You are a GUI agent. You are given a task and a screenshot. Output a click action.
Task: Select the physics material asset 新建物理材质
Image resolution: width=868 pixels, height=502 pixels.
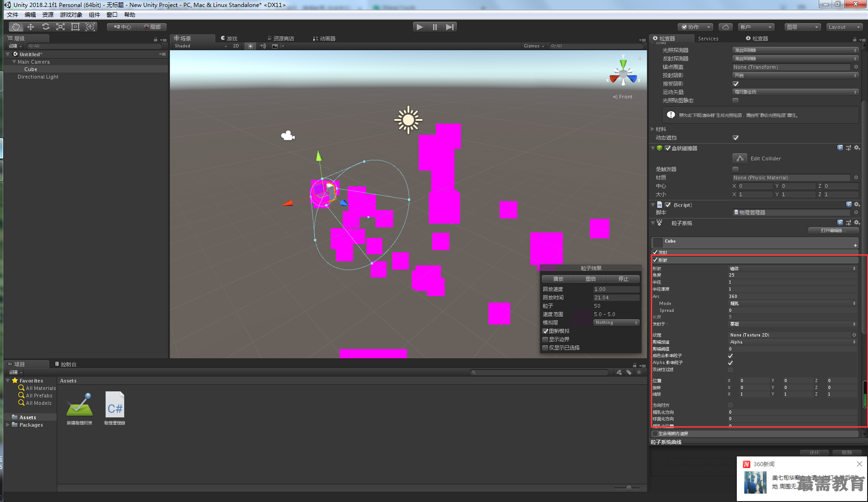(80, 408)
